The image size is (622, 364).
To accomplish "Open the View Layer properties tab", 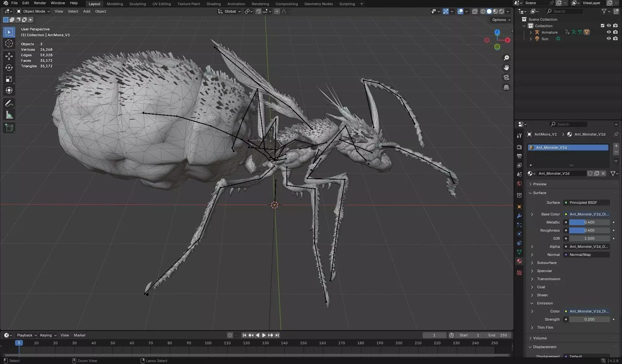I will tap(519, 165).
